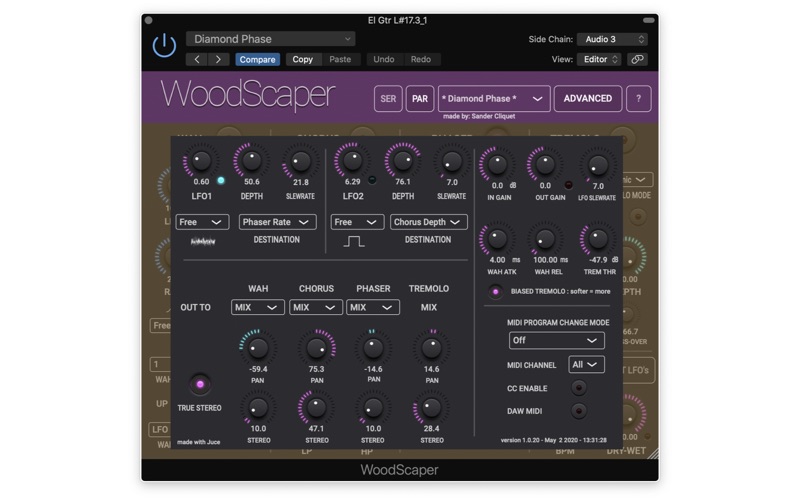
Task: Click the LFO2 DEPTH knob showing 76.1
Action: [x=403, y=161]
